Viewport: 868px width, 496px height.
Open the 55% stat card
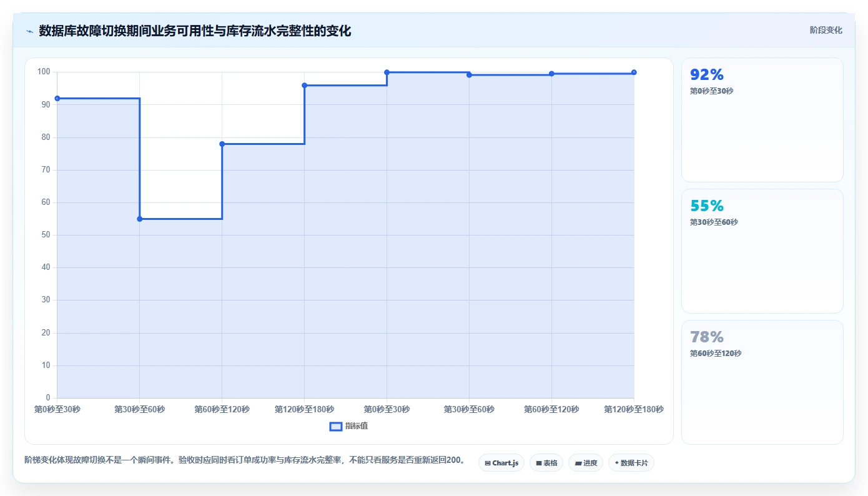[762, 251]
